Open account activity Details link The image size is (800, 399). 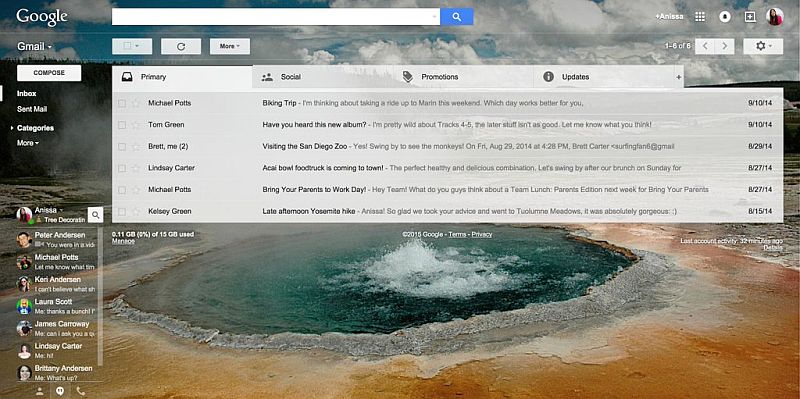pyautogui.click(x=773, y=247)
